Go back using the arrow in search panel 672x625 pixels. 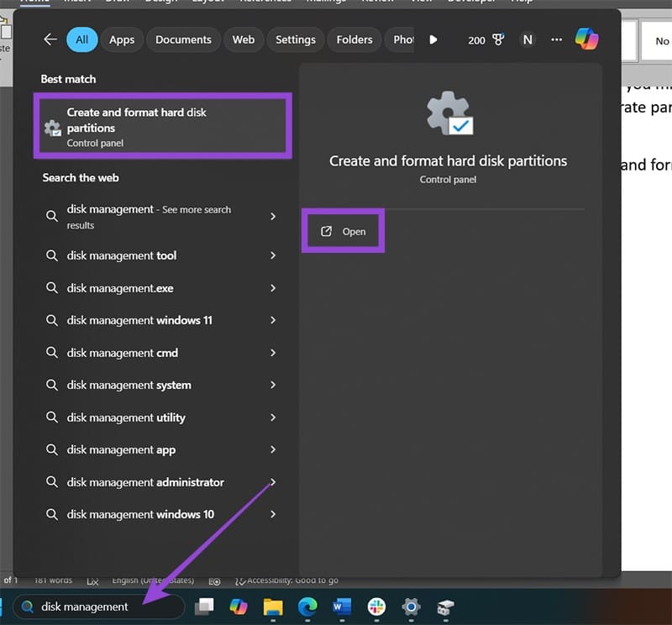pyautogui.click(x=50, y=39)
